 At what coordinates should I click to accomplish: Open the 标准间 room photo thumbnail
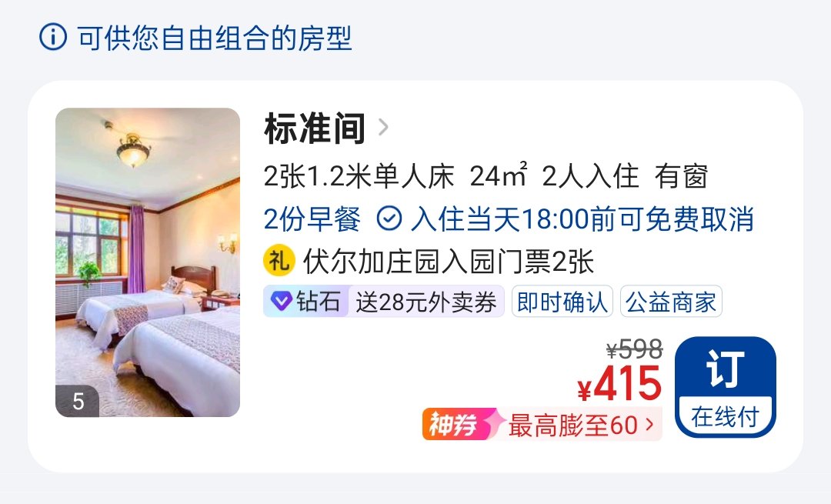coord(148,262)
